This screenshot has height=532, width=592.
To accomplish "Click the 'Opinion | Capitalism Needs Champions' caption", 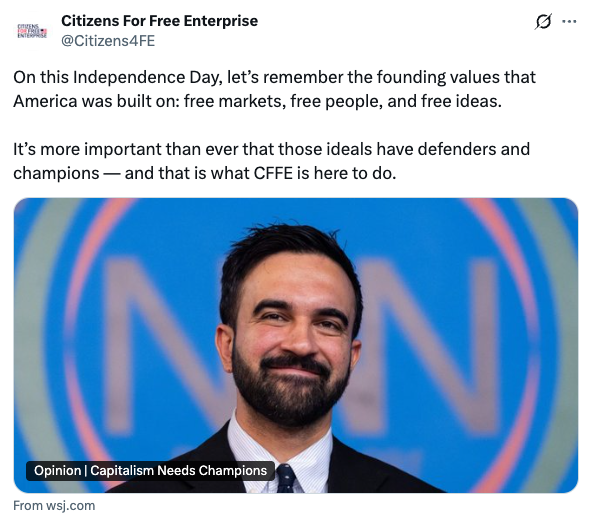I will pyautogui.click(x=150, y=471).
